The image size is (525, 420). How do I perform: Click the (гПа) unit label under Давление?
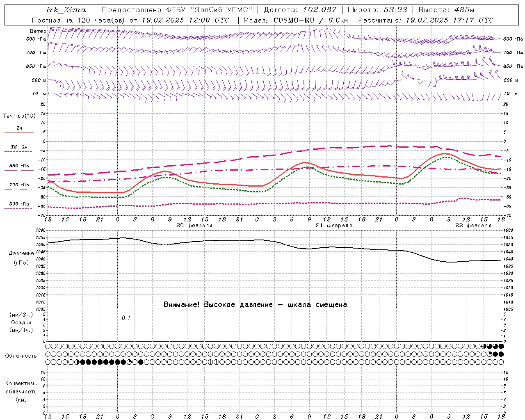(x=21, y=263)
